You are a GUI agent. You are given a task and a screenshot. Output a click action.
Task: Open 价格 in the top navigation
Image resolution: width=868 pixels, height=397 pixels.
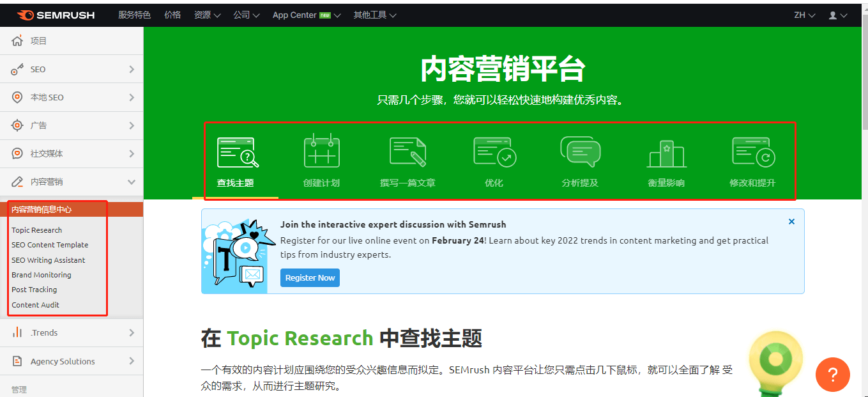coord(172,15)
